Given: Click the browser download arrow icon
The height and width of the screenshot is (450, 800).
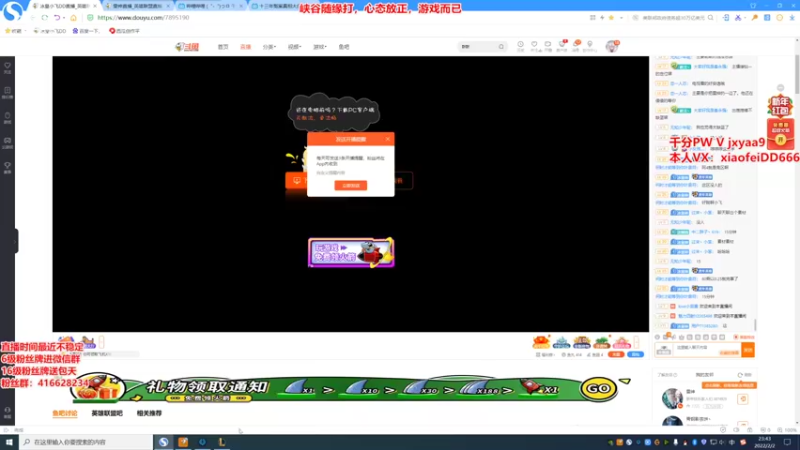Looking at the screenshot, I should [792, 17].
